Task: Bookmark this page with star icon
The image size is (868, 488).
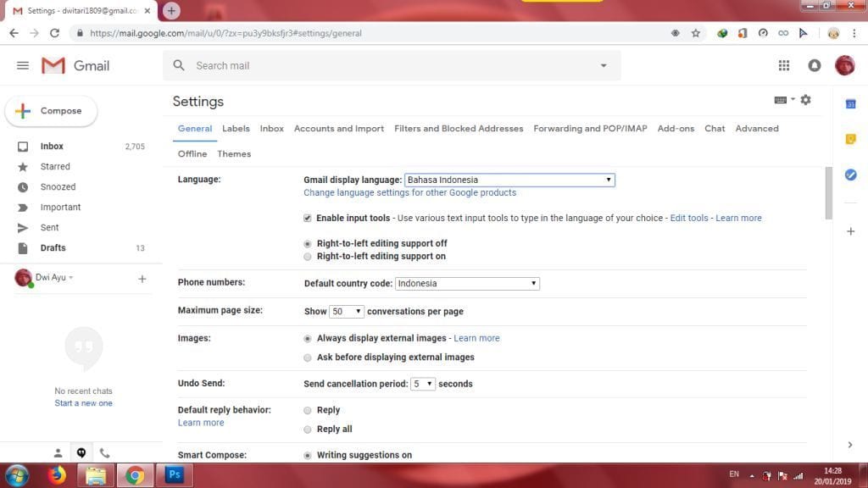Action: 696,33
